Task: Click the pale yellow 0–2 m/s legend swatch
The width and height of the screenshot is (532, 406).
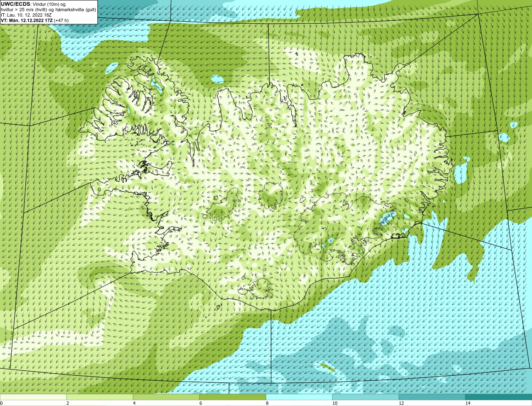Action: point(33,397)
